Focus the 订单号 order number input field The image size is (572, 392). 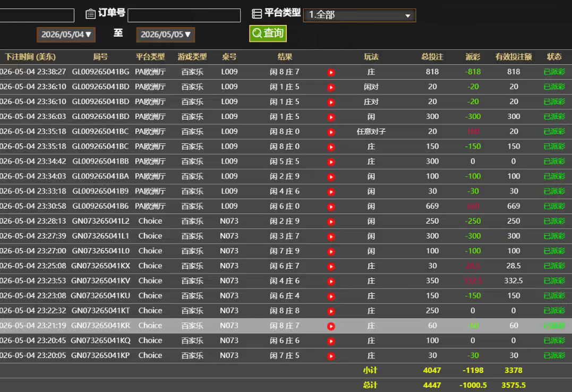[x=184, y=15]
